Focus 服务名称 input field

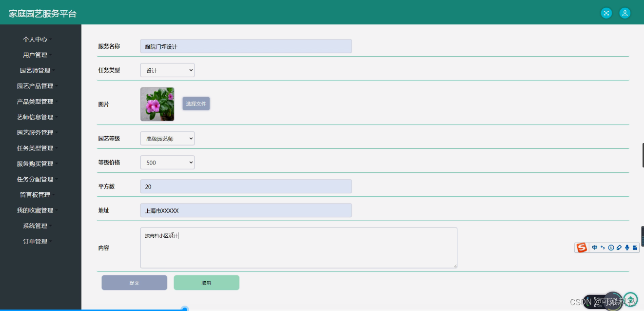[x=246, y=46]
